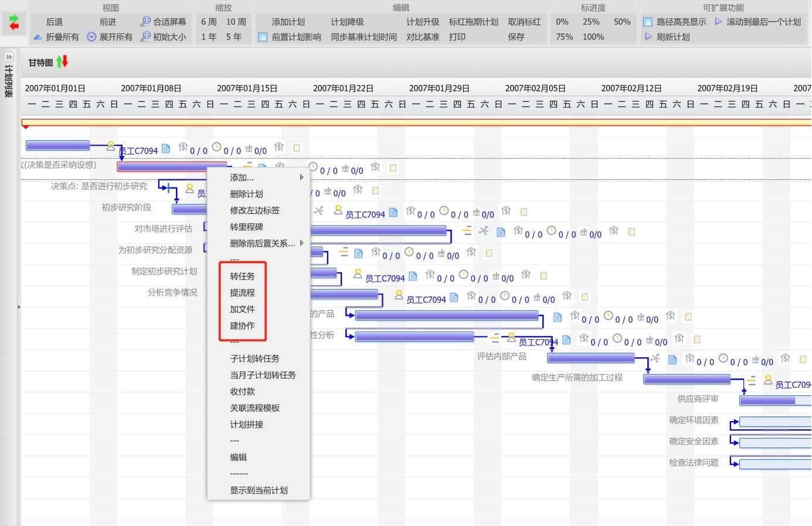
Task: Click the clock icon in the first task row
Action: coord(216,147)
